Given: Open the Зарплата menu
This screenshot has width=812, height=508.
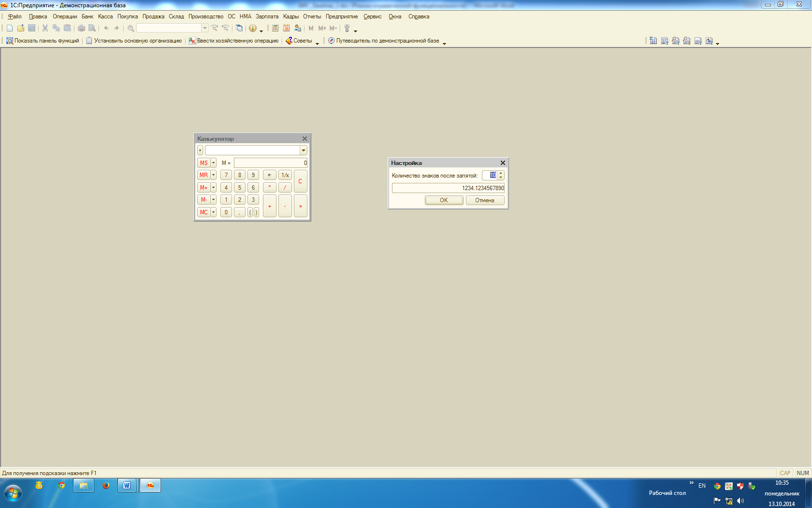Looking at the screenshot, I should tap(267, 16).
